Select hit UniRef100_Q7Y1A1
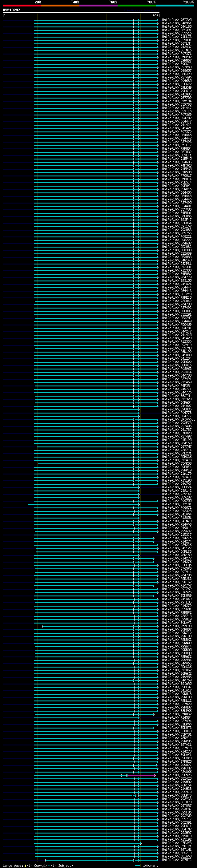This screenshot has height=868, width=197. tap(177, 504)
